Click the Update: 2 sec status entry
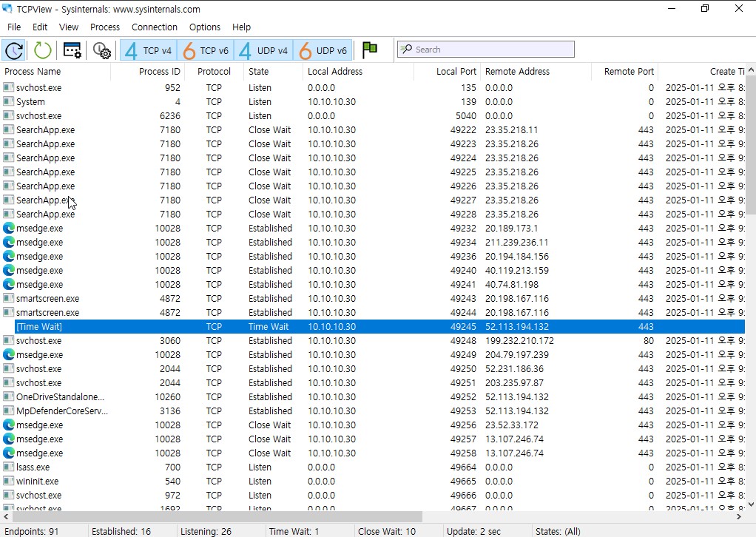Image resolution: width=756 pixels, height=537 pixels. [x=473, y=531]
